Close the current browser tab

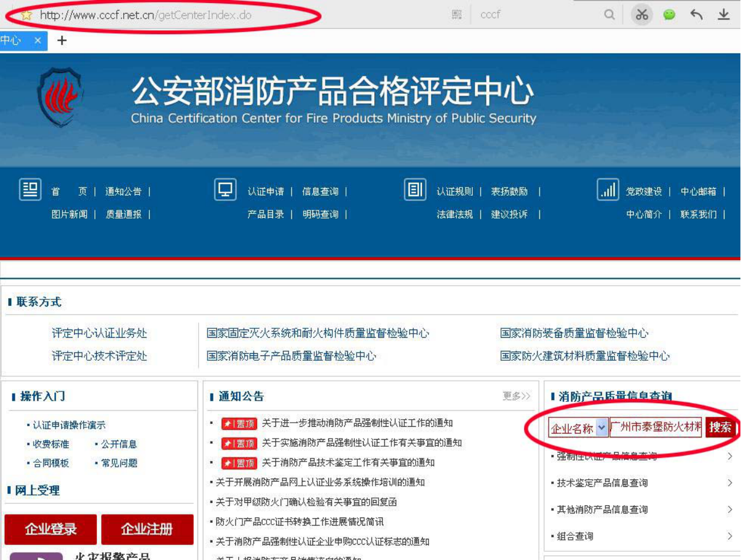tap(37, 41)
